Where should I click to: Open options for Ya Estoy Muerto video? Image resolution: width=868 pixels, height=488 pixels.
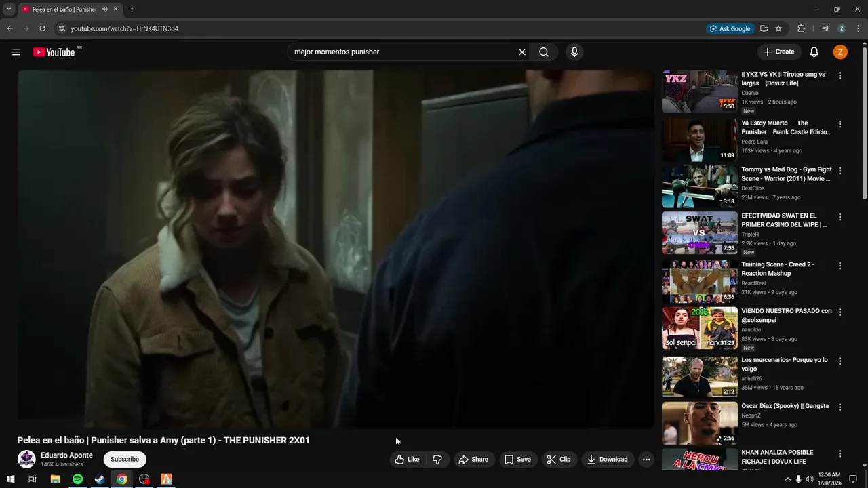(840, 125)
